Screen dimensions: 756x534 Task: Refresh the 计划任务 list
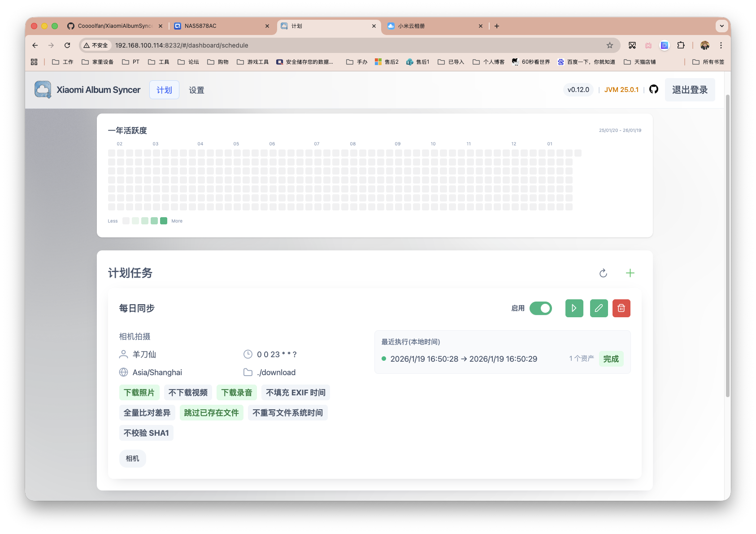603,273
